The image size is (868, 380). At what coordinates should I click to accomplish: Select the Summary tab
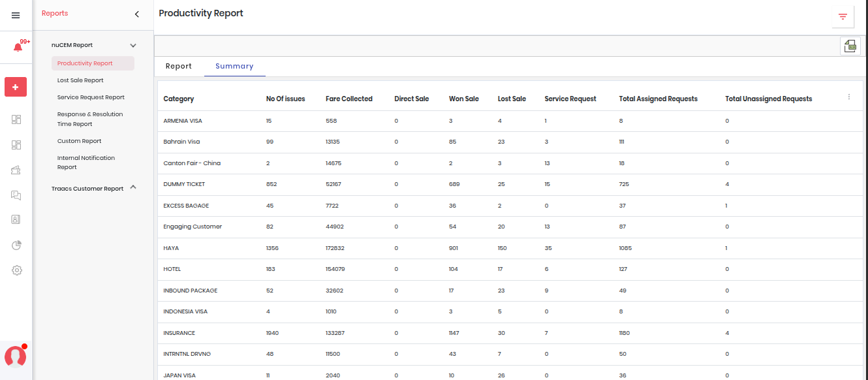coord(234,67)
